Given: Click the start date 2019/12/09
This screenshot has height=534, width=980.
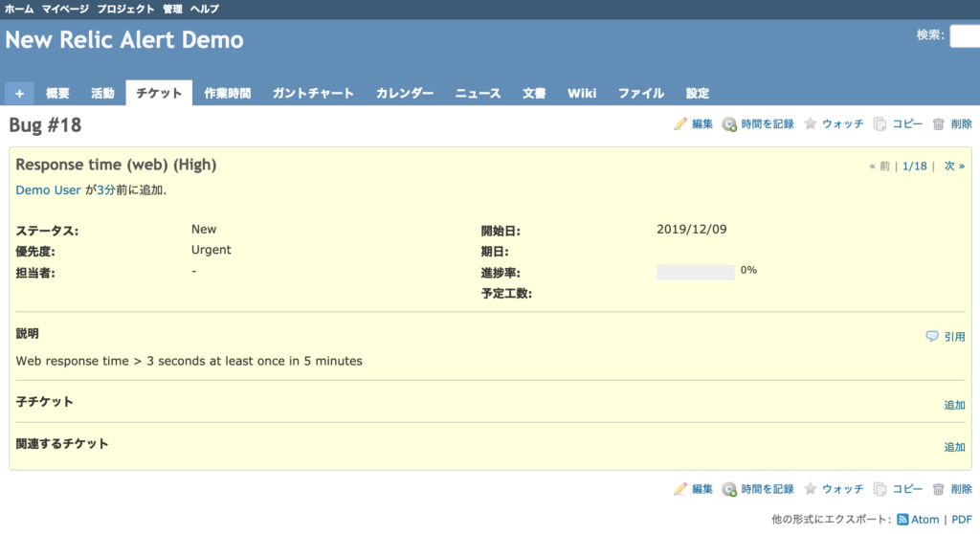Looking at the screenshot, I should click(692, 230).
